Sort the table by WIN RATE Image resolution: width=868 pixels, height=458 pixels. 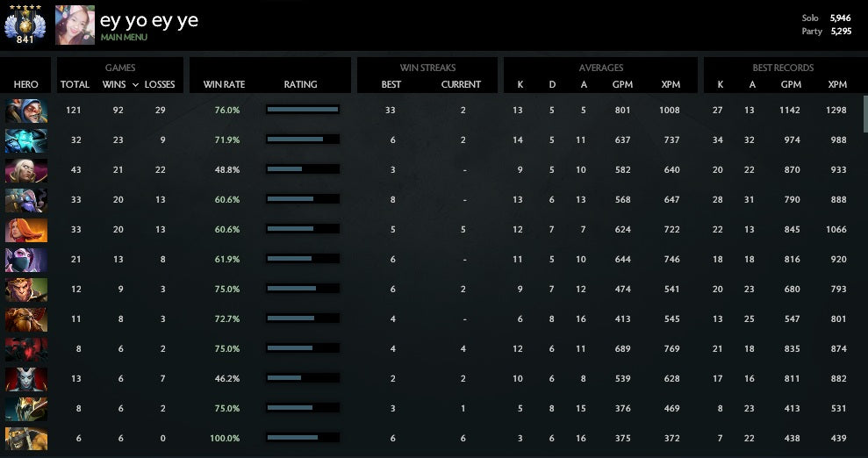(x=224, y=85)
